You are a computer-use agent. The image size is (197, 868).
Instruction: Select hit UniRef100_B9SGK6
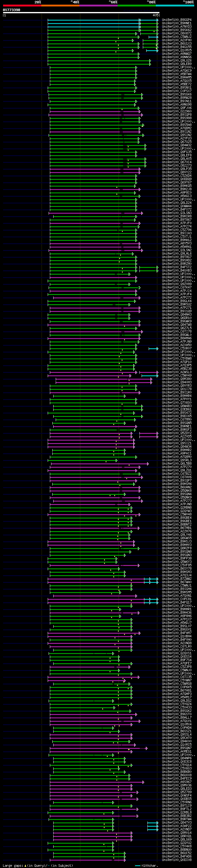coord(177,94)
